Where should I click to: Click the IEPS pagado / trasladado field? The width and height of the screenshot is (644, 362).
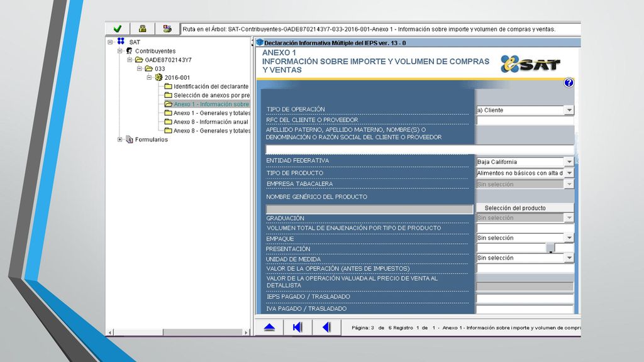click(525, 298)
